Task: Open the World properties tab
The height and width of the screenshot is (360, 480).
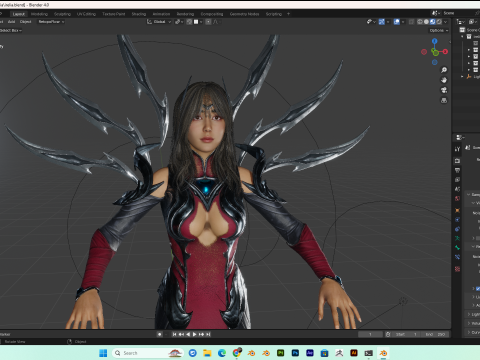Action: [457, 198]
